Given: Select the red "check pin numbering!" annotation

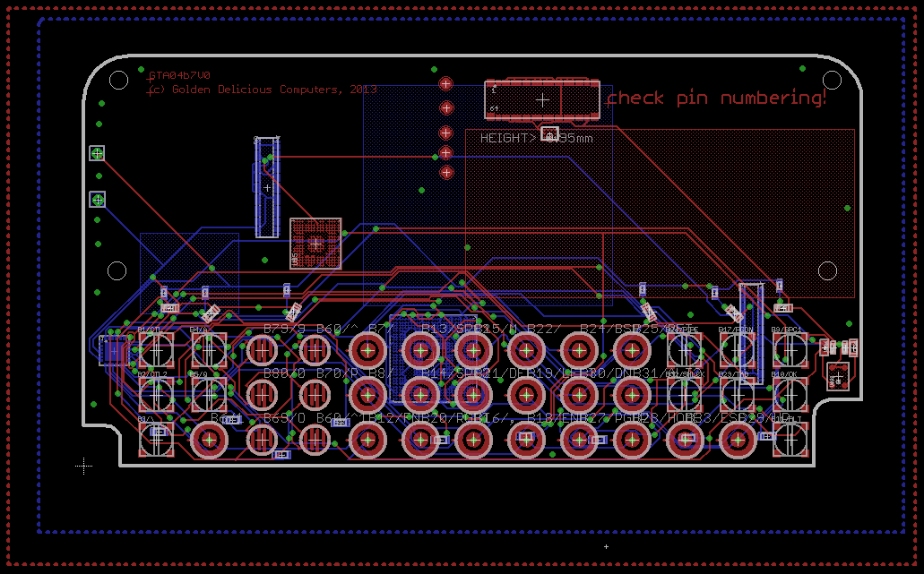Looking at the screenshot, I should (x=716, y=98).
